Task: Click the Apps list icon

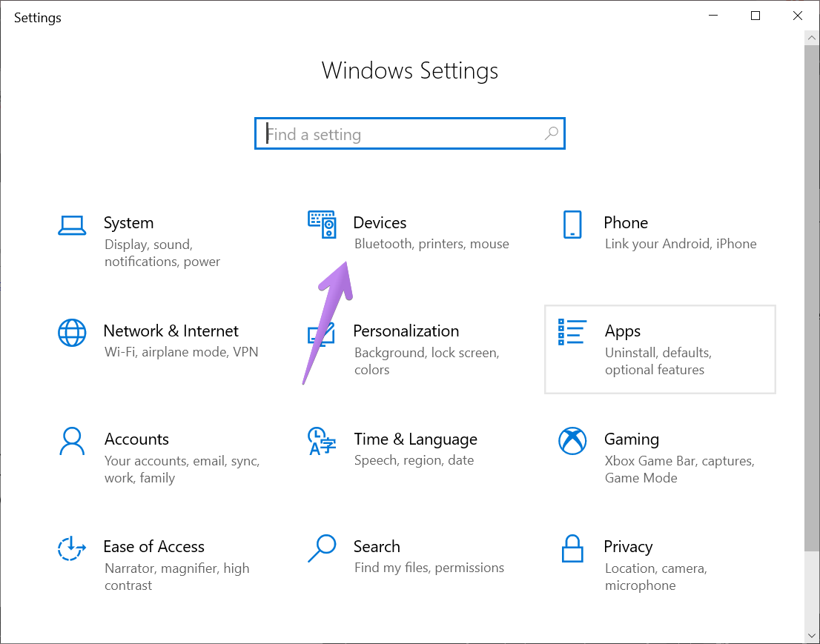Action: 572,332
